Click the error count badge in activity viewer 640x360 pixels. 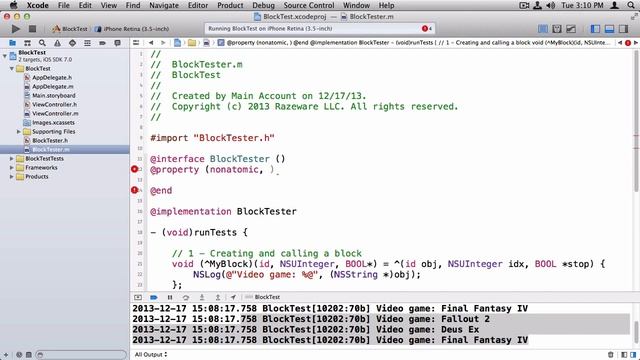pyautogui.click(x=427, y=29)
